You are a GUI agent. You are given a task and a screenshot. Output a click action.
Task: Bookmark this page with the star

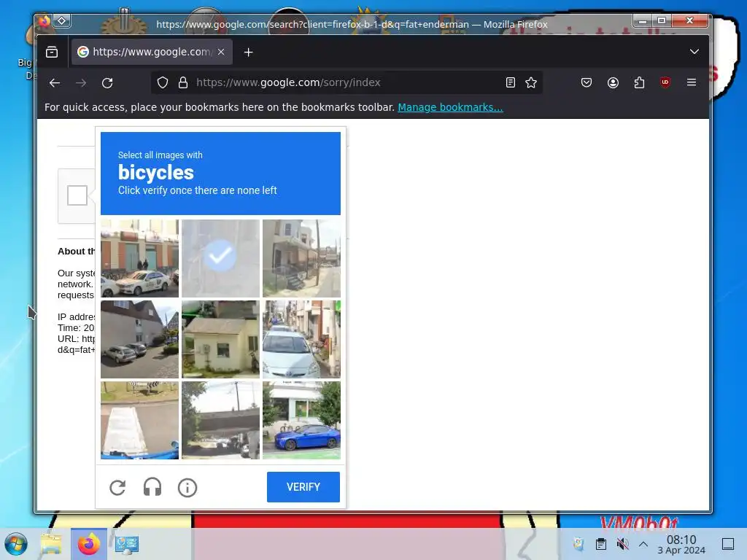[x=531, y=82]
